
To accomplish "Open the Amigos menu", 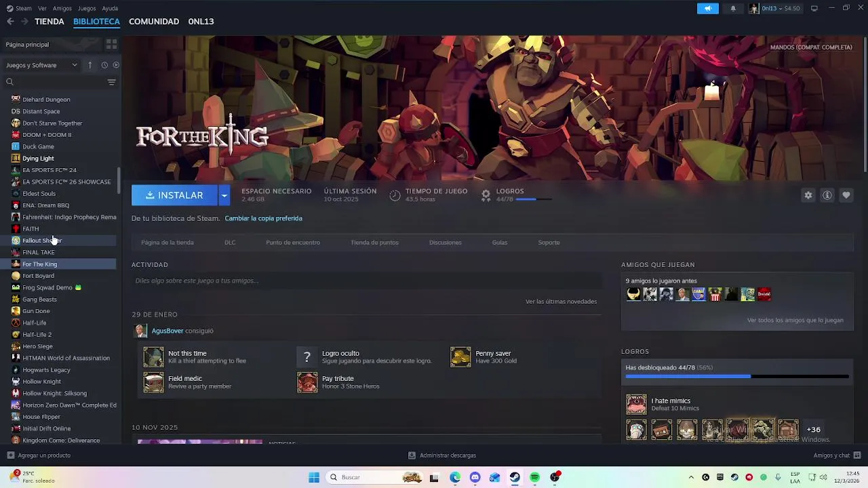I will coord(62,8).
